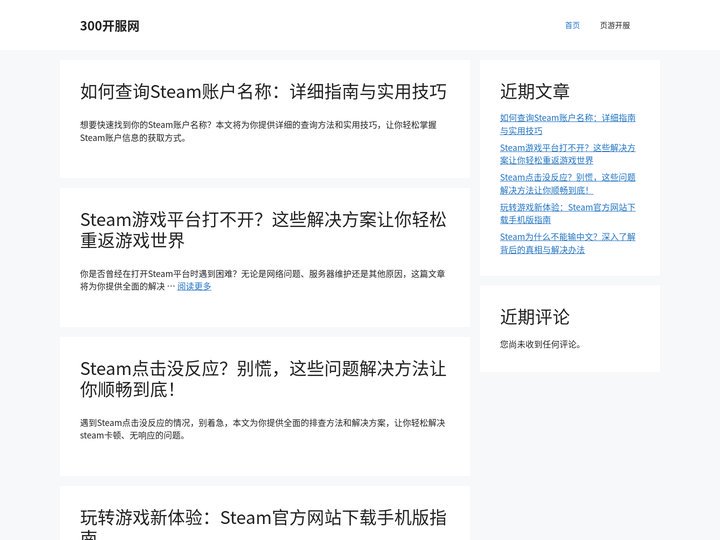Sidebar link Steam游戏平台打不开？这些解决方案
Viewport: 720px width, 540px height.
click(x=568, y=154)
